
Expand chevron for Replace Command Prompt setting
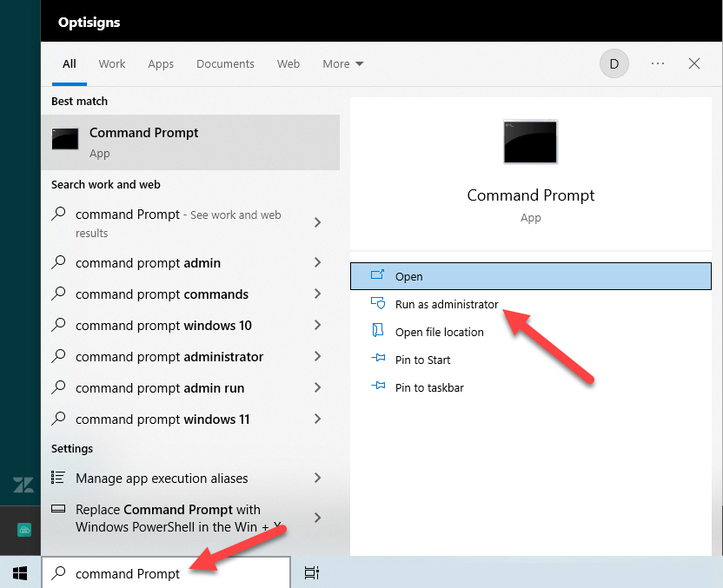(317, 518)
